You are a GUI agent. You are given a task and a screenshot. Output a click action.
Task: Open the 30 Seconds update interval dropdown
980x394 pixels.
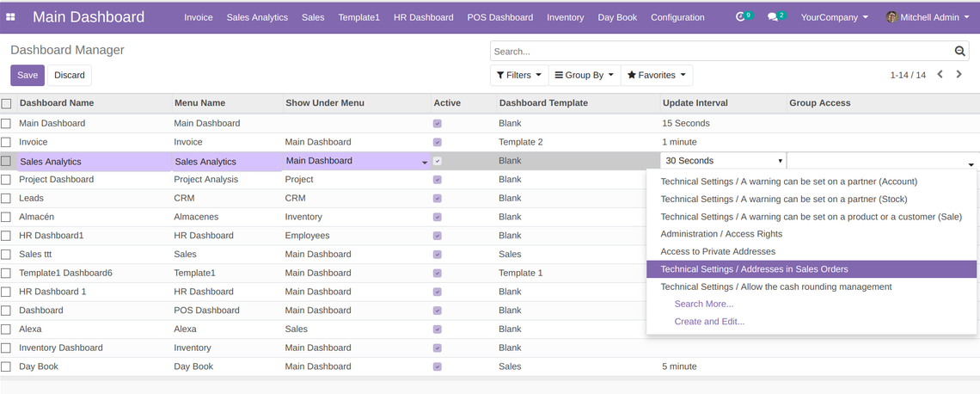(x=723, y=161)
